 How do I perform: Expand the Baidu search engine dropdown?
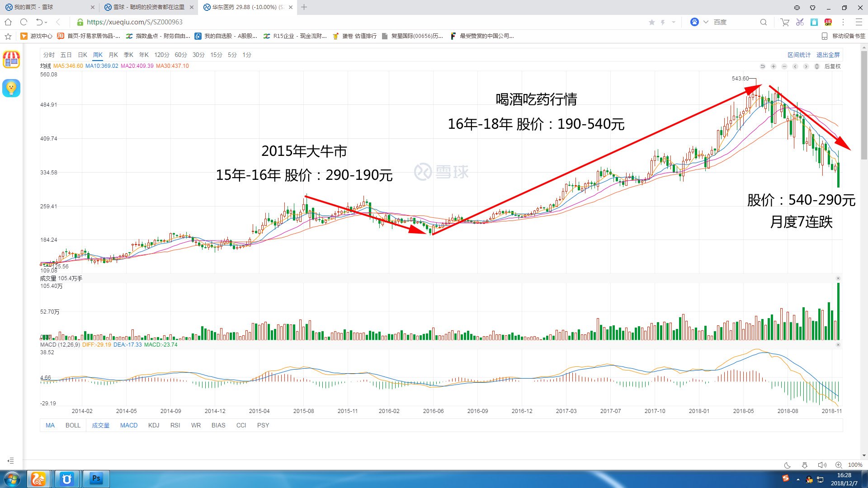pyautogui.click(x=706, y=22)
